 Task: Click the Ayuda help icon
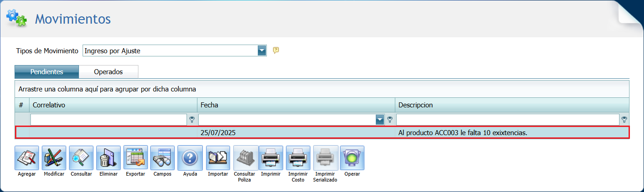point(190,158)
